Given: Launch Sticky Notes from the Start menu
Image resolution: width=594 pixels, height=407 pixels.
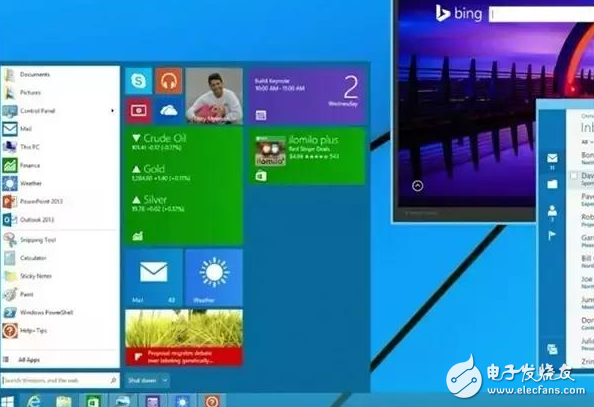Looking at the screenshot, I should click(x=61, y=276).
